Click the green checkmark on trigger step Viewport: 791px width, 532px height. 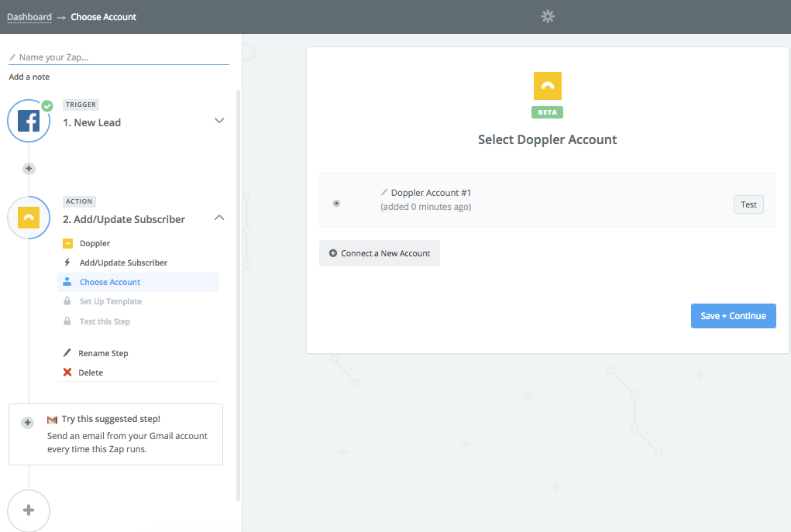pos(47,106)
